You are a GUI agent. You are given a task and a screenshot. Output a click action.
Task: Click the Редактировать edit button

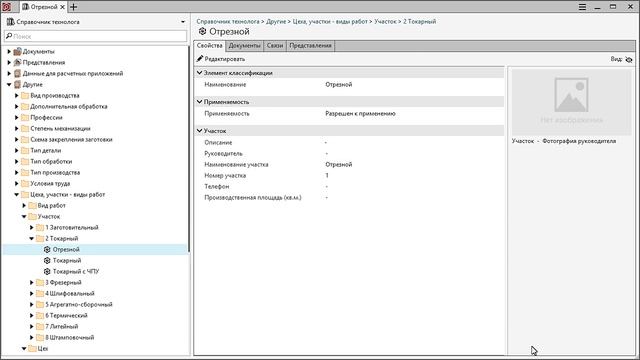[221, 59]
